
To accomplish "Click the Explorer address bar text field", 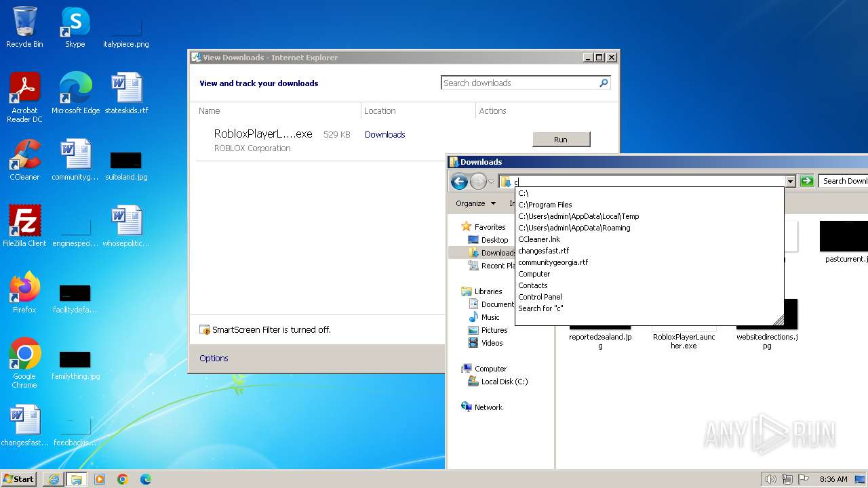I will (x=648, y=182).
